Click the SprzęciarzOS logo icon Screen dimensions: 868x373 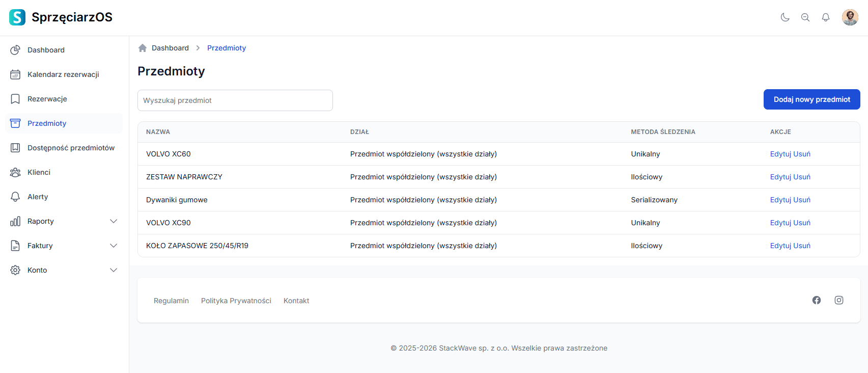point(17,17)
